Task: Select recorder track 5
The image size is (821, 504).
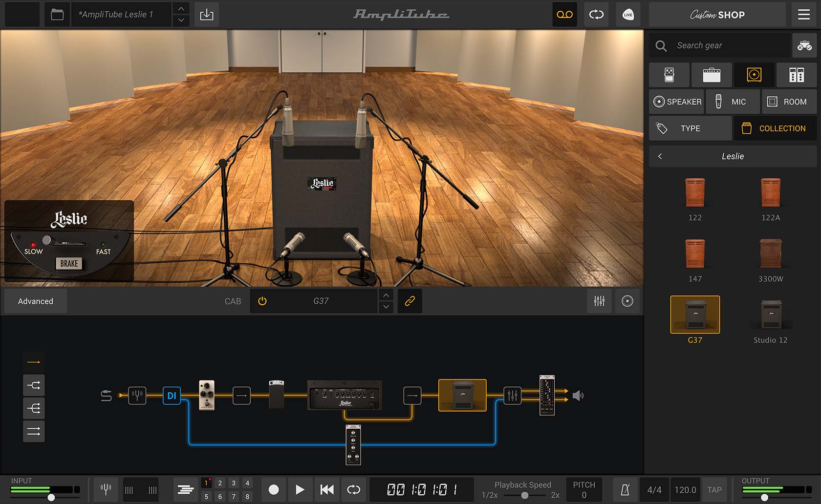Action: (206, 496)
